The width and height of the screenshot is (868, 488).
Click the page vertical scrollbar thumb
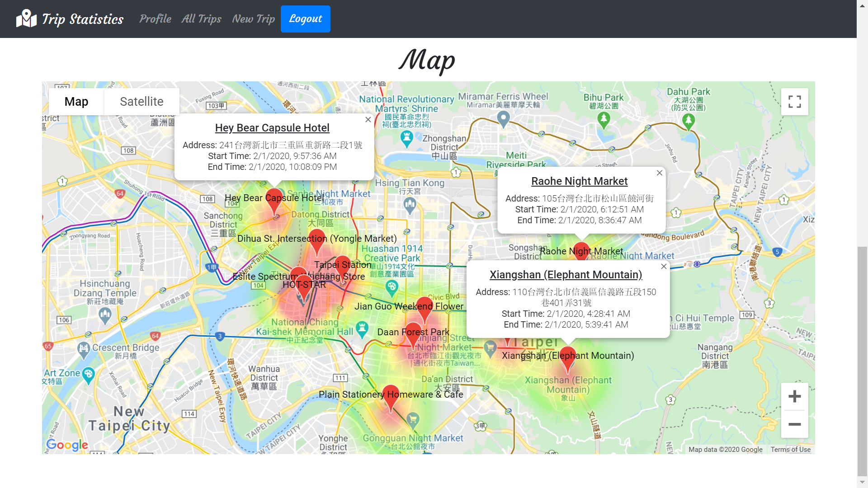[x=863, y=361]
